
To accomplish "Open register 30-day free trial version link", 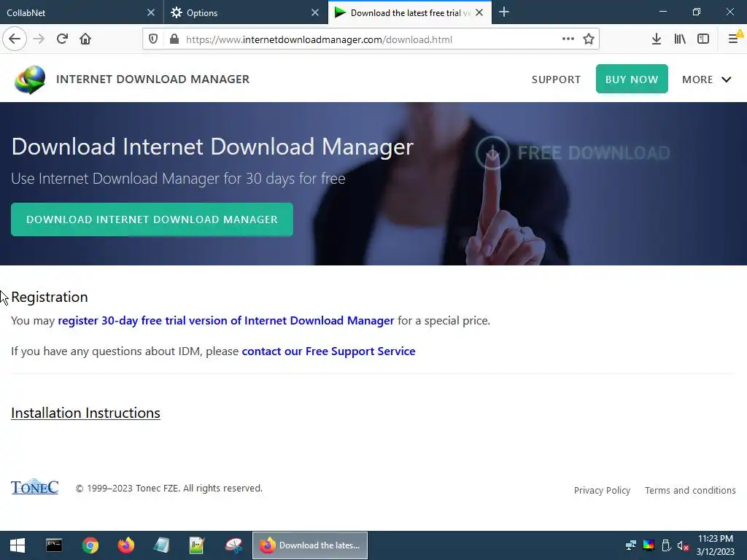I will [x=226, y=321].
